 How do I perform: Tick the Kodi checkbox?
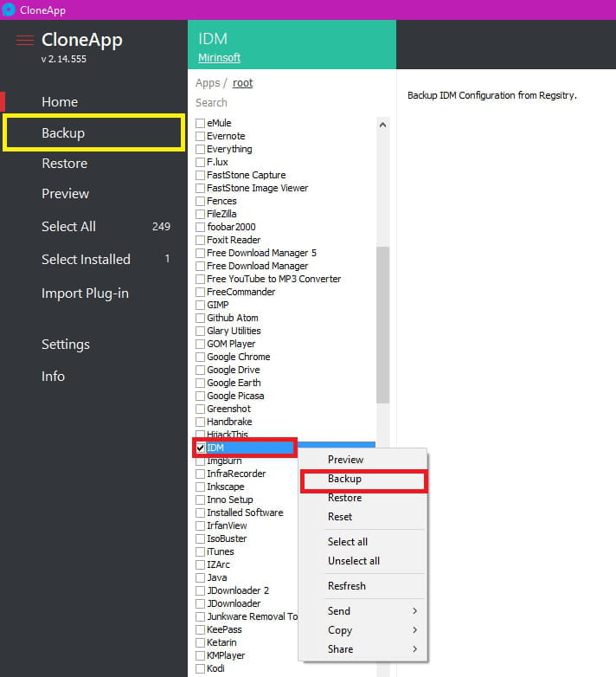pyautogui.click(x=200, y=669)
